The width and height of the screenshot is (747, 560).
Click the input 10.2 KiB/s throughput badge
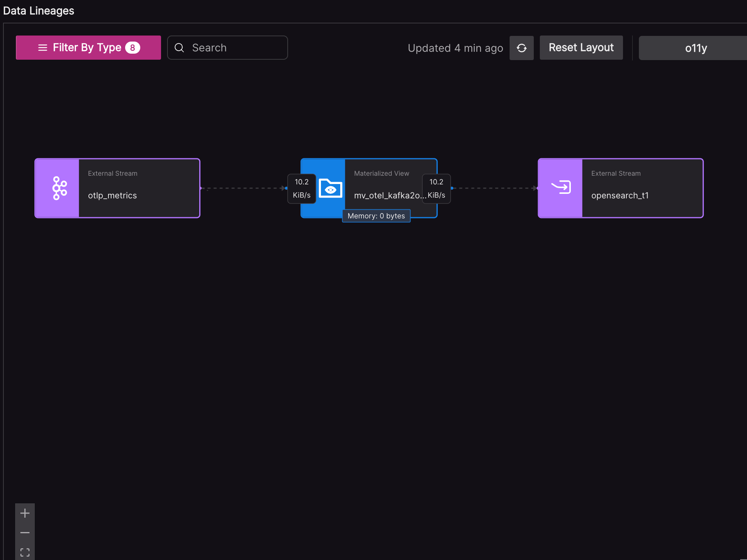coord(302,188)
